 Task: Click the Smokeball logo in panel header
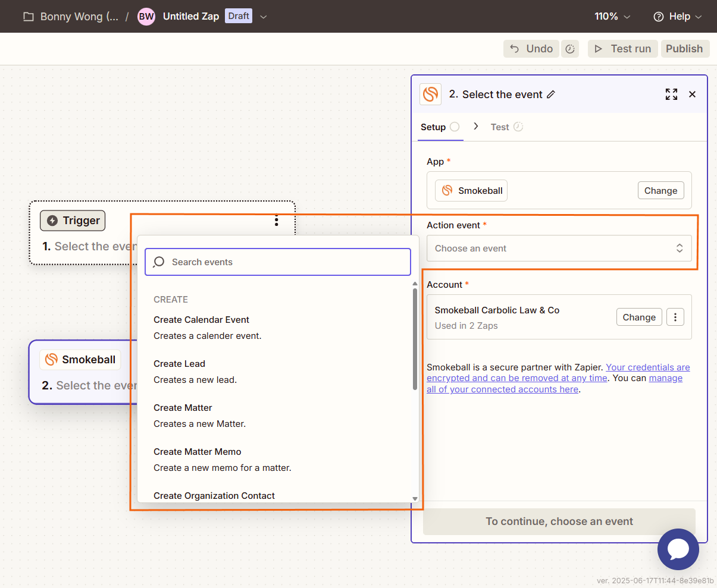point(431,94)
